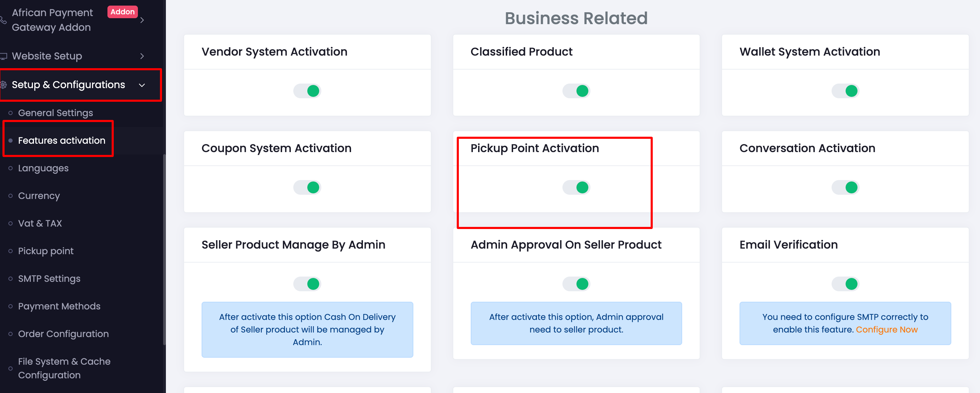Click the sidebar vertical scrollbar

pos(164,250)
